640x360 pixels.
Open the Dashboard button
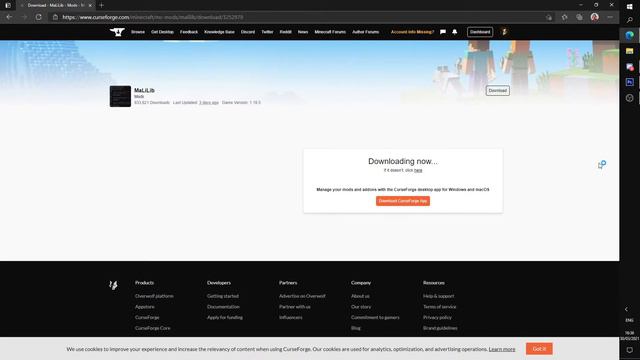point(480,32)
